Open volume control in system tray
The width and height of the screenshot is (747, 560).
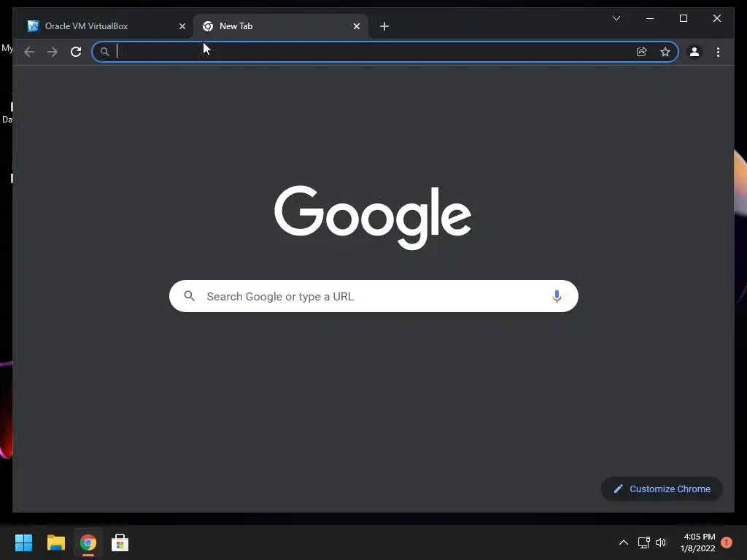[661, 542]
